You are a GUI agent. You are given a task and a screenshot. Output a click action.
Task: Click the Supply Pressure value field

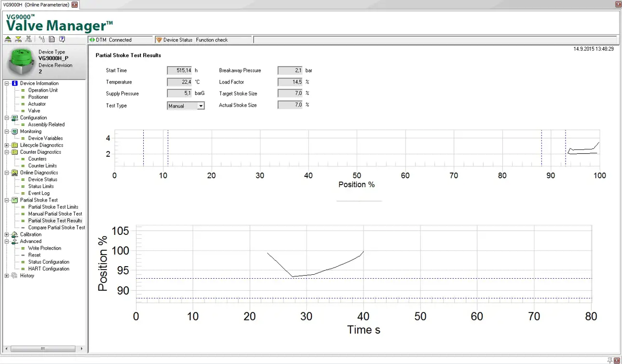pyautogui.click(x=180, y=94)
